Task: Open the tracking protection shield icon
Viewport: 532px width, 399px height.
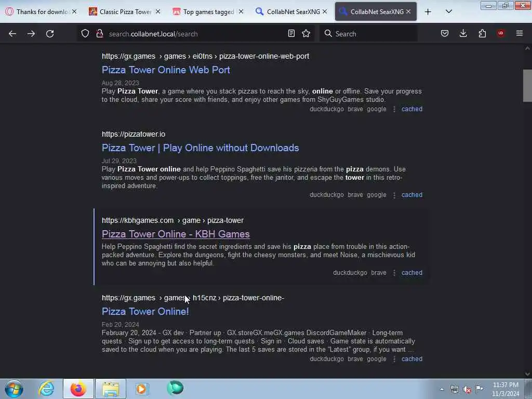Action: pos(85,34)
